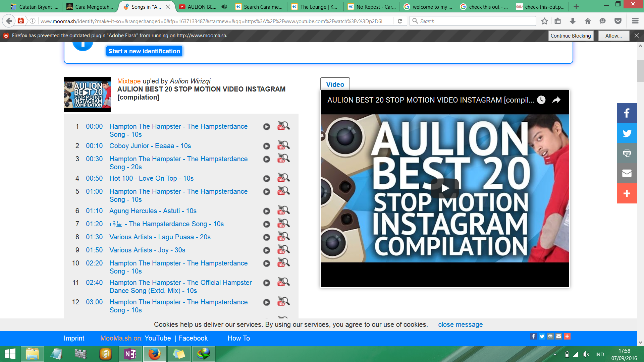Open the Imprint footer link

(74, 338)
